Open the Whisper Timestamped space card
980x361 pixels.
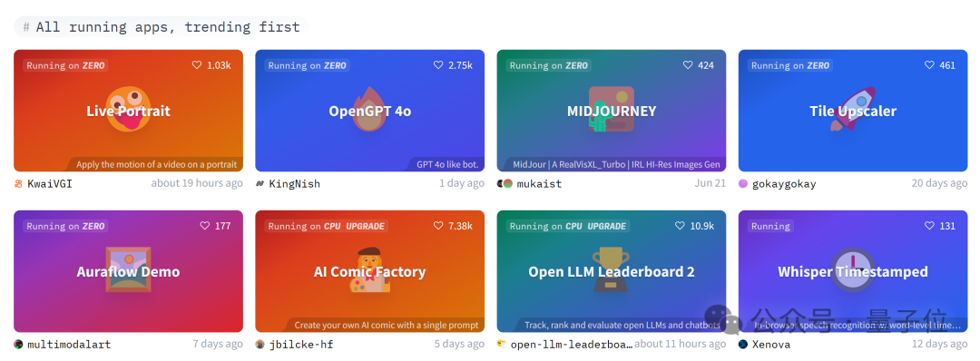coord(853,271)
